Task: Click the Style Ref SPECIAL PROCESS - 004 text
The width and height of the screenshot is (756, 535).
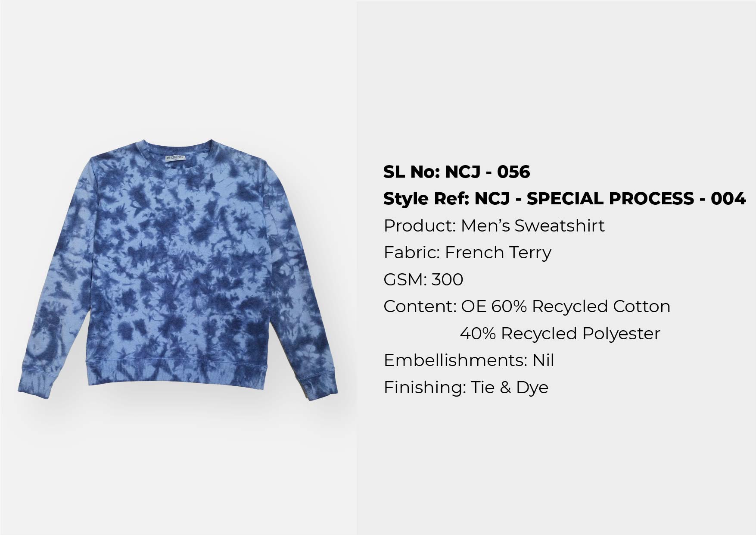Action: click(565, 199)
